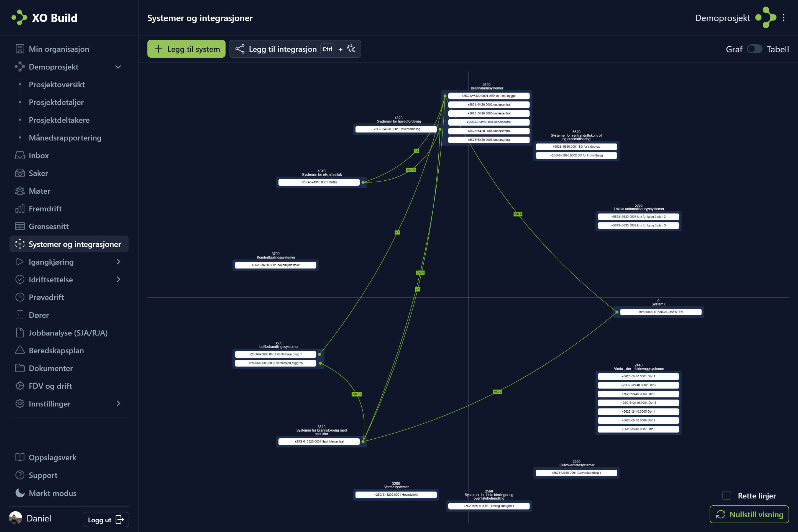Switch view from Graf to Tabell
This screenshot has width=798, height=532.
(x=754, y=49)
